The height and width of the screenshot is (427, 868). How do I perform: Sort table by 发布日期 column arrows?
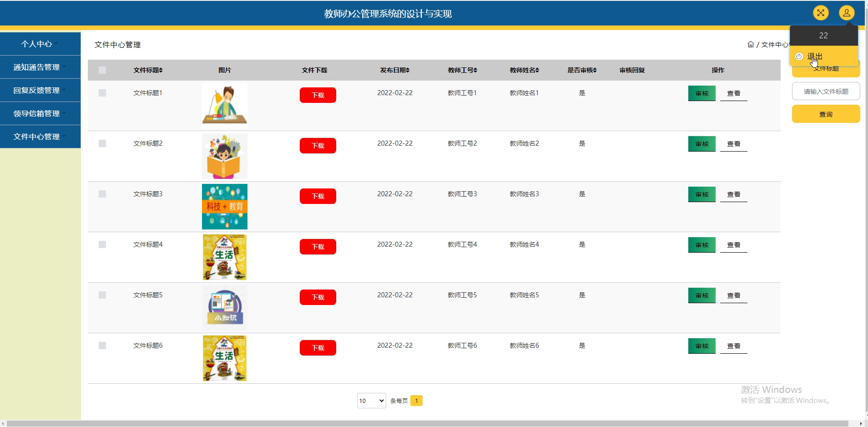[408, 70]
